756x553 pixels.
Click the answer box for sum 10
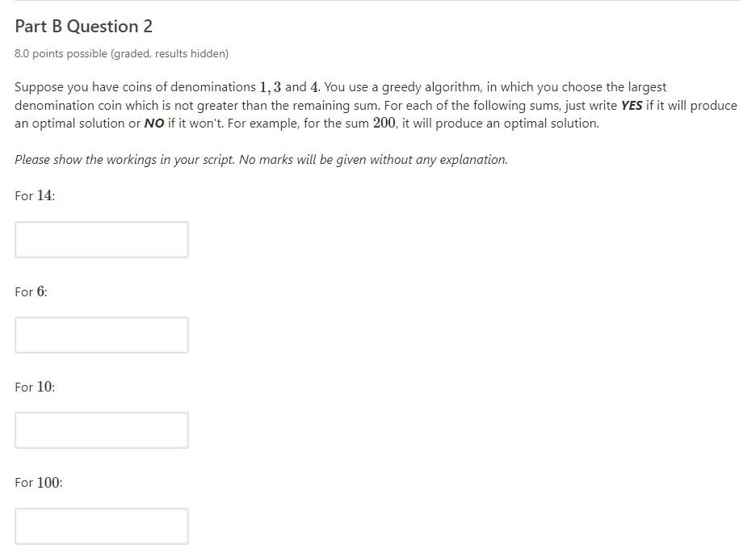[x=101, y=429]
